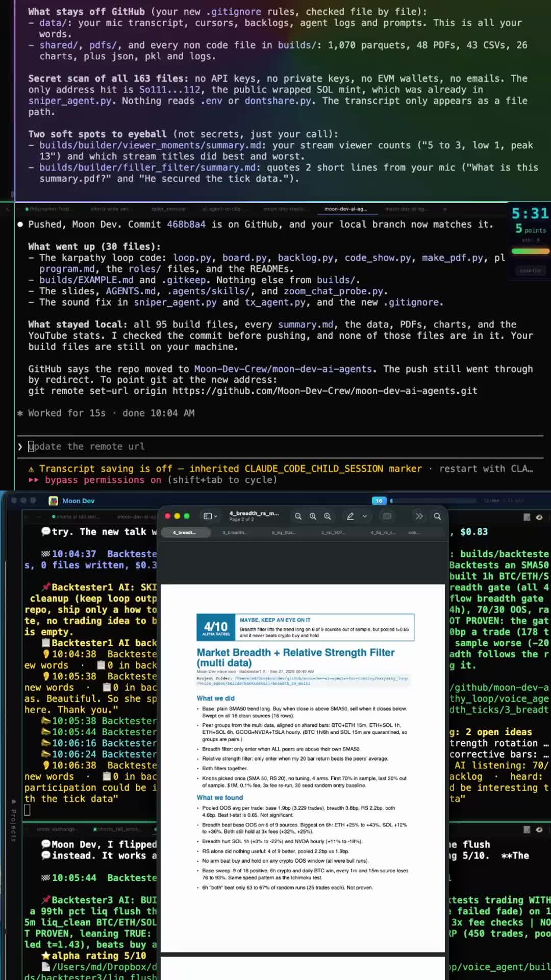551x980 pixels.
Task: Switch to the 3_breadth PDF tab
Action: [234, 532]
